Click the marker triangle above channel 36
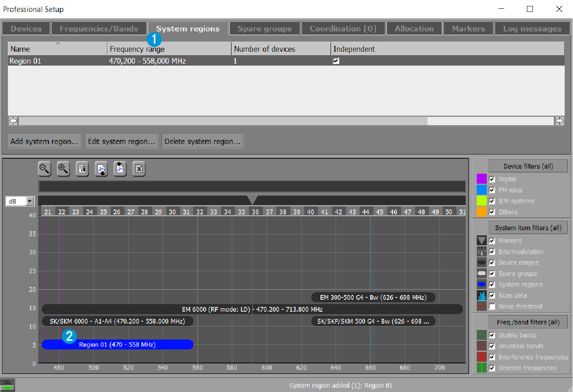The height and width of the screenshot is (392, 573). coord(252,200)
